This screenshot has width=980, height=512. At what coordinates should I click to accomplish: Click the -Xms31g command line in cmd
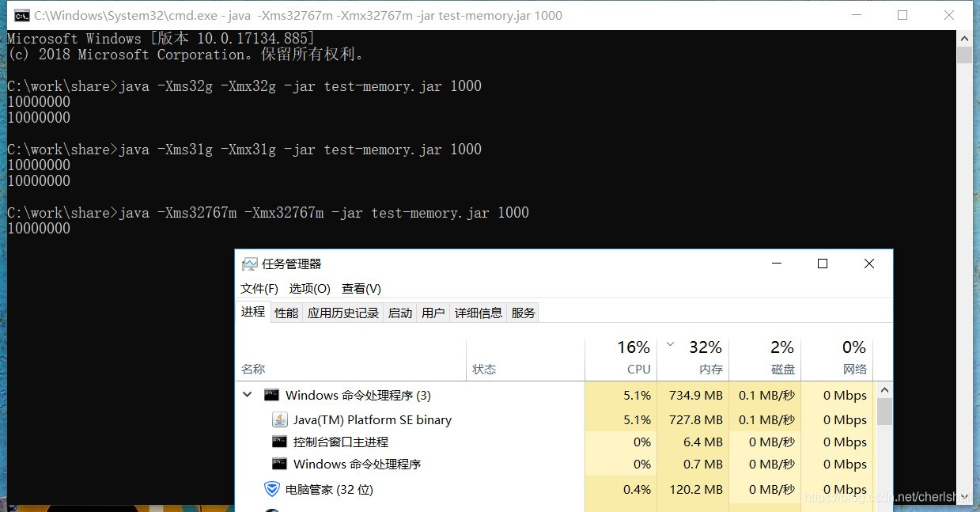coord(244,150)
